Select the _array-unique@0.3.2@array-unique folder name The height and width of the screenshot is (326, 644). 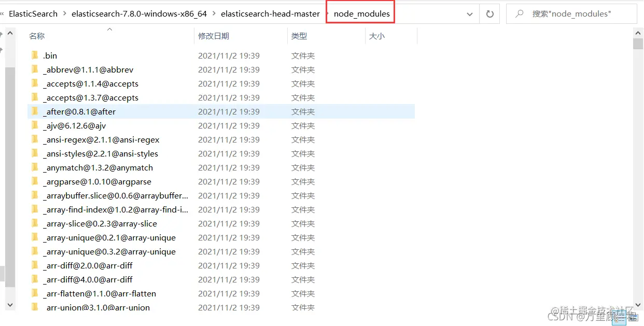pyautogui.click(x=109, y=251)
